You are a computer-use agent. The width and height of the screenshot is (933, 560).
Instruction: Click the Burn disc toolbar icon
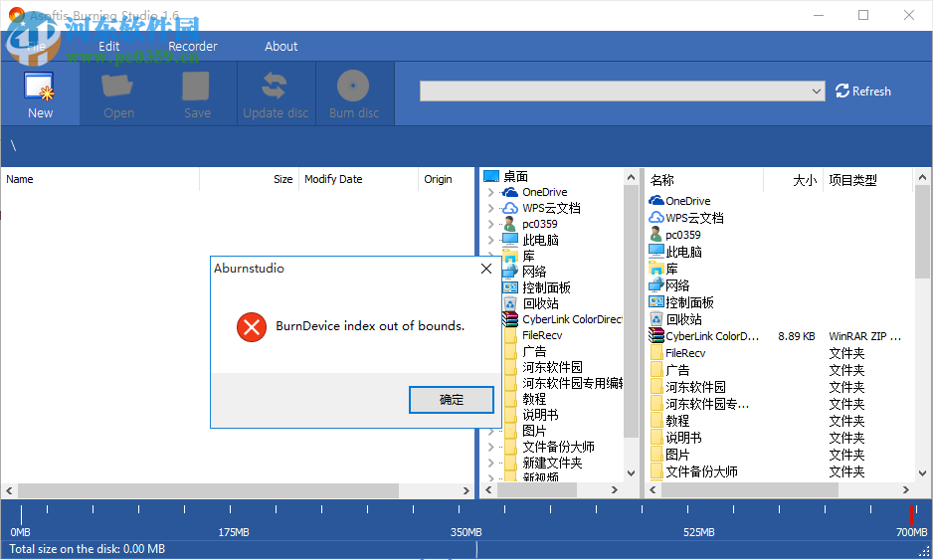pos(353,87)
